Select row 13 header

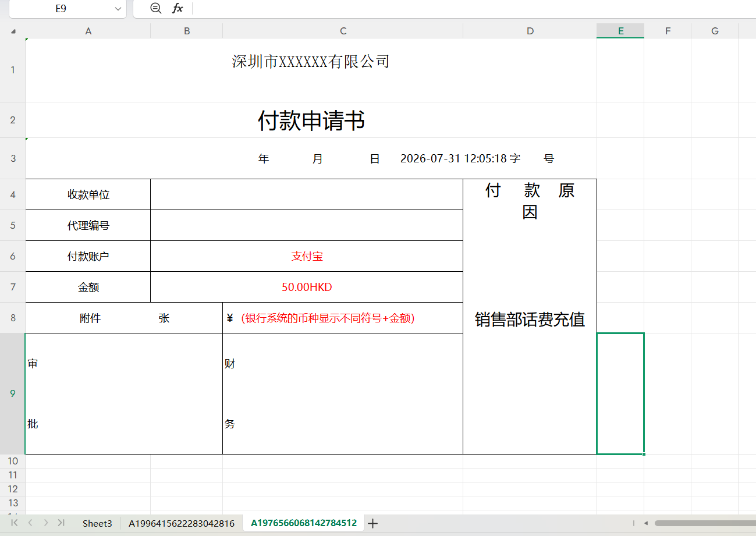pos(13,503)
